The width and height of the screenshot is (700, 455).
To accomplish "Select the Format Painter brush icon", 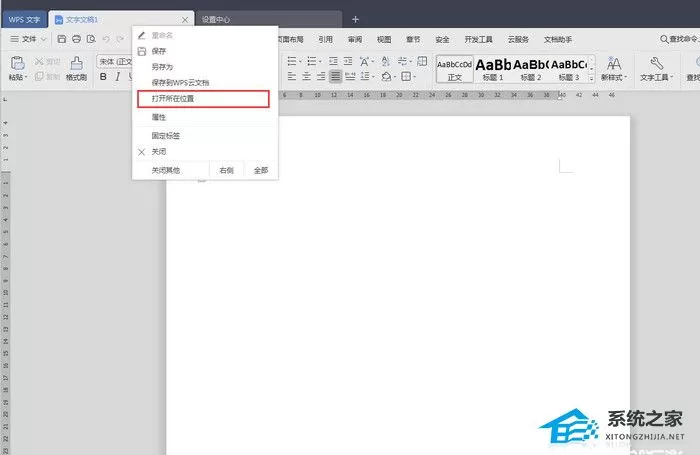I will tap(76, 63).
